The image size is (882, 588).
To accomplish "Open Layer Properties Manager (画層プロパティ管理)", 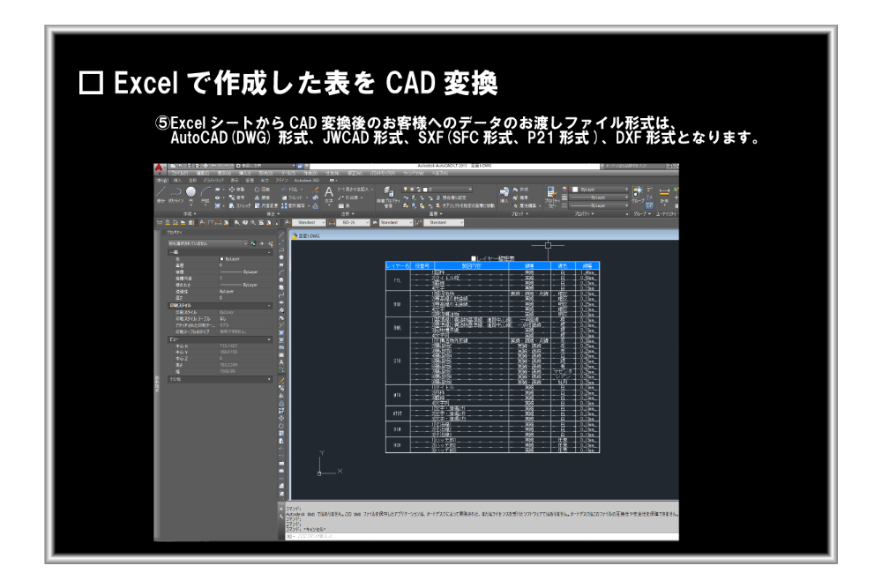I will (x=388, y=197).
